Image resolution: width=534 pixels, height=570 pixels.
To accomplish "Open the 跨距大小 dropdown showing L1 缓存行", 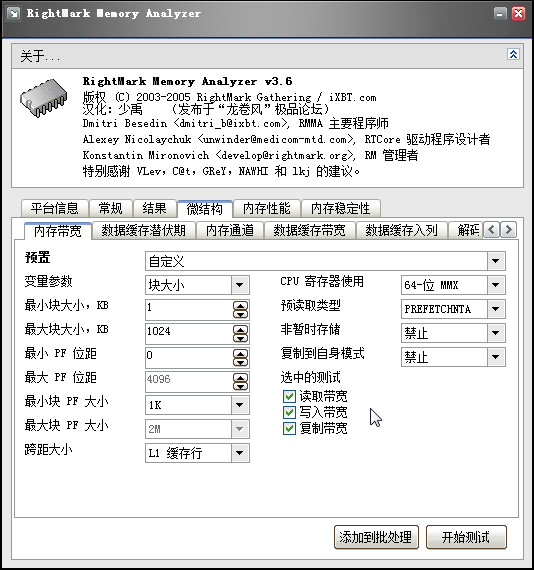I will click(197, 453).
